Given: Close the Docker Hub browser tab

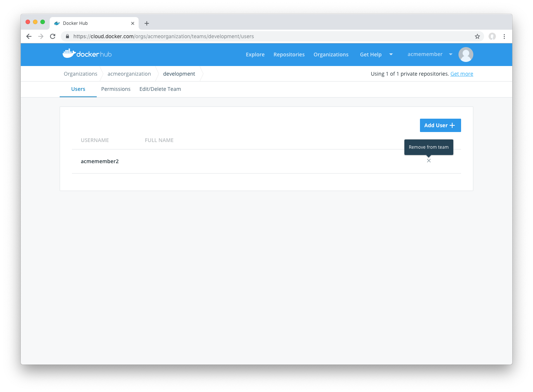Looking at the screenshot, I should [x=133, y=23].
